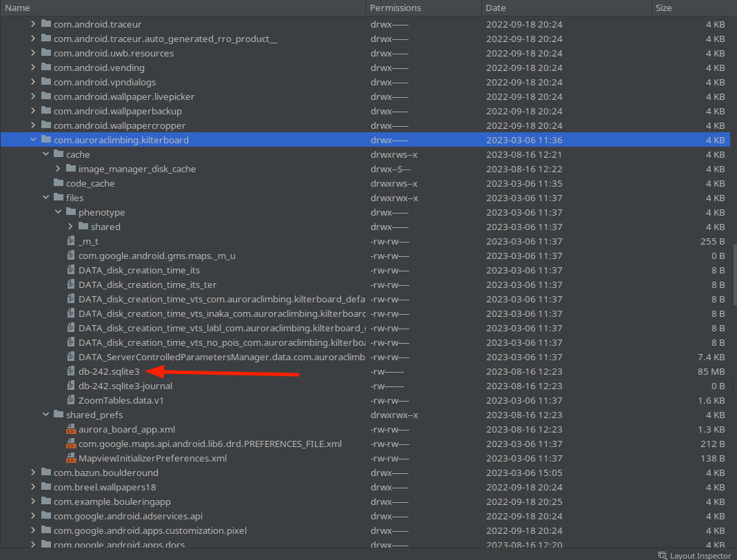Viewport: 737px width, 560px height.
Task: Click the folder icon beside shared_prefs
Action: pyautogui.click(x=58, y=415)
